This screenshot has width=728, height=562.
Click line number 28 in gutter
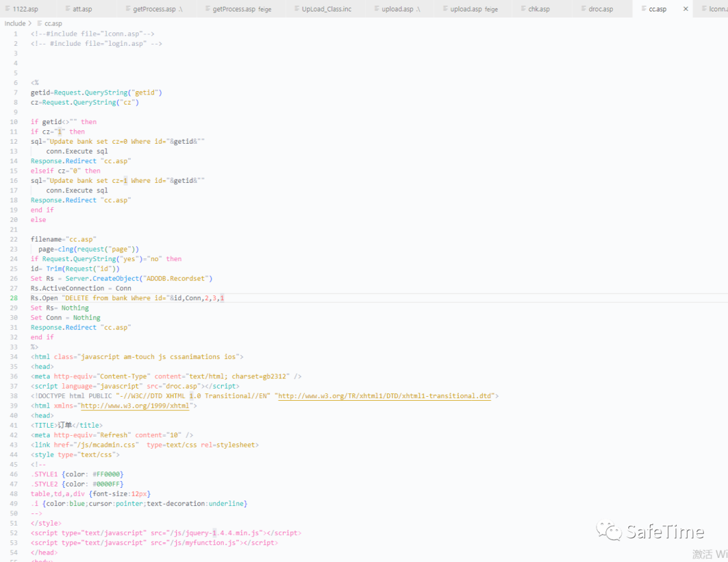click(x=14, y=298)
